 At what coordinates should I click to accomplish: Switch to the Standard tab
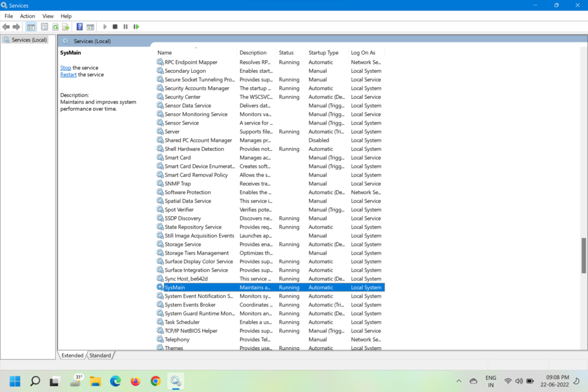pos(100,356)
